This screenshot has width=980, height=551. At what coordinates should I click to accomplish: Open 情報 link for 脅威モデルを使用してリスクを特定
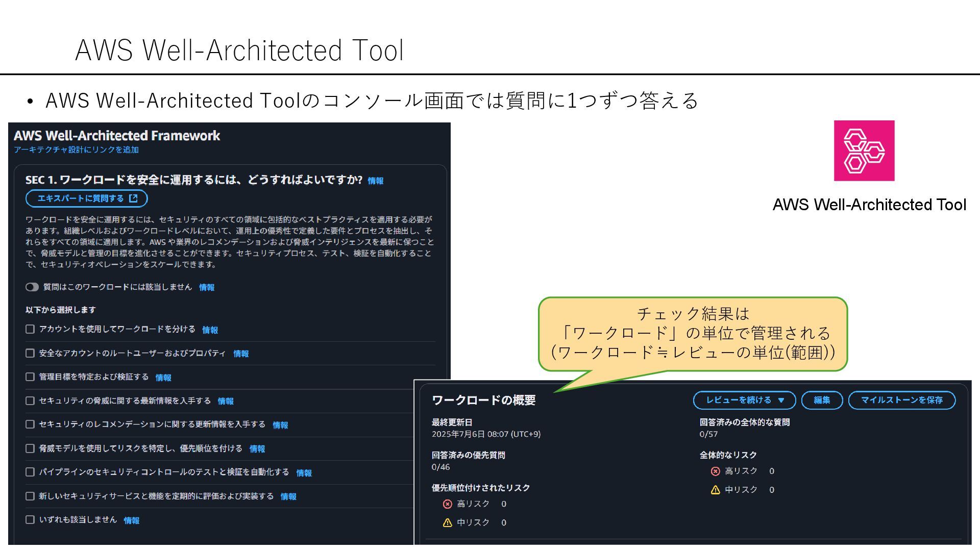(x=257, y=449)
